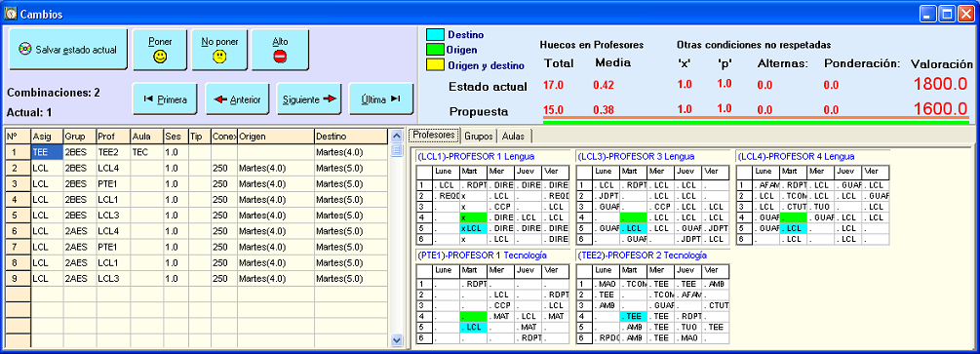Screen dimensions: 980x354
Task: Click the cyan Destino legend swatch
Action: pos(434,35)
